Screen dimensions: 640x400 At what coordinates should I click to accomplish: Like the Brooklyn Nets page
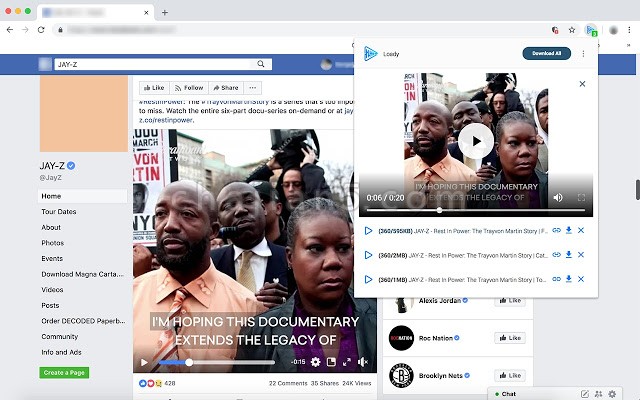point(510,375)
